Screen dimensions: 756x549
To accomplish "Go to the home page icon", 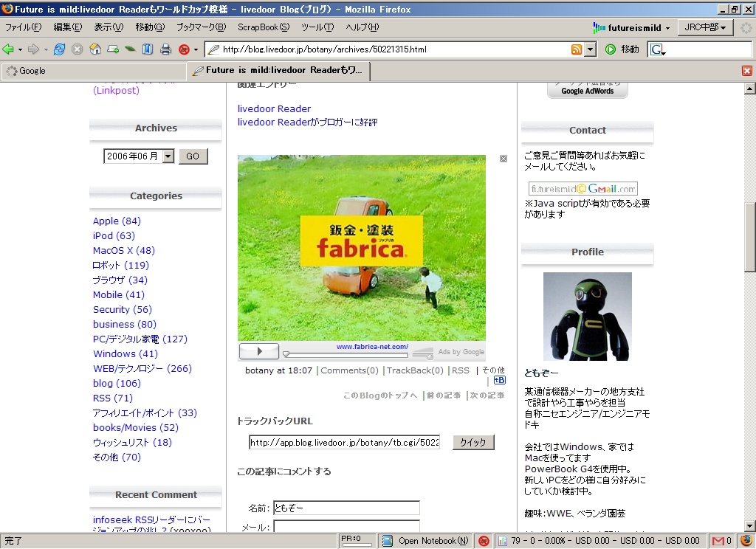I will (x=95, y=49).
